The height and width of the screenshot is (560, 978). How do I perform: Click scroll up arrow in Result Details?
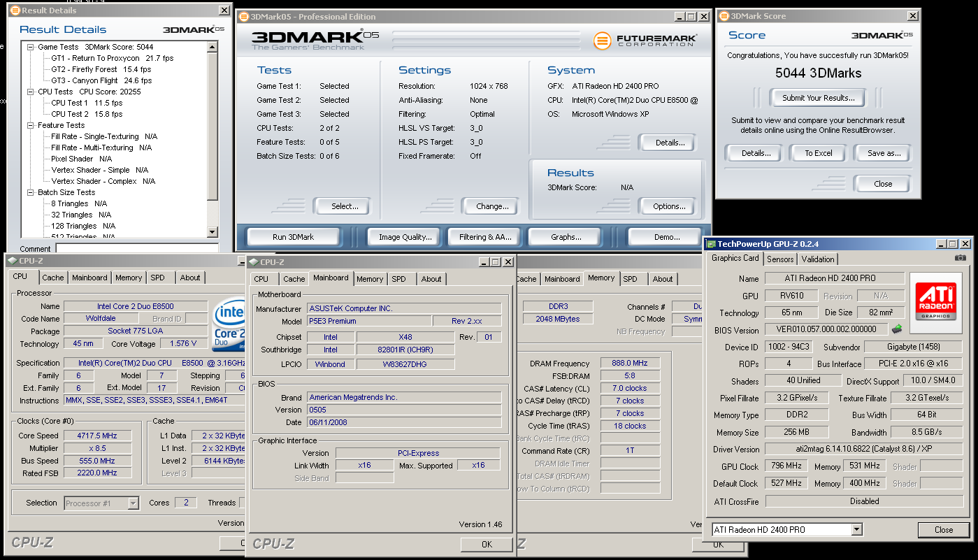coord(213,47)
